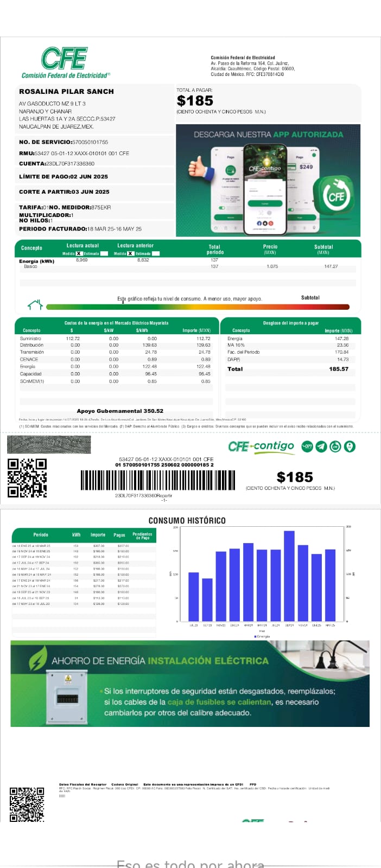
Task: Check the Estimada box under Lectura anterior
Action: (x=156, y=253)
